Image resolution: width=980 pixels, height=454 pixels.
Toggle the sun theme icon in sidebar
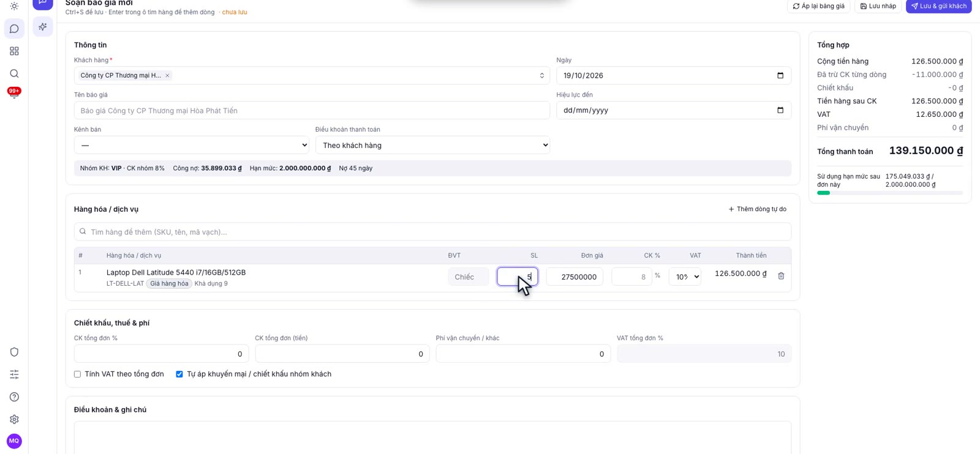(14, 6)
